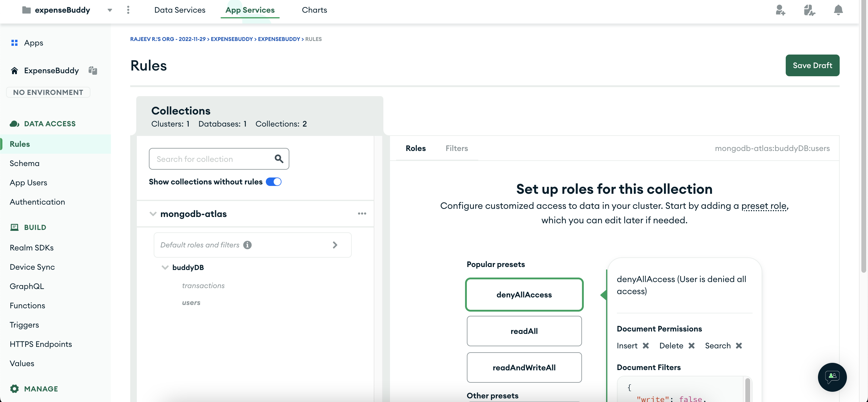The height and width of the screenshot is (402, 868).
Task: Open HTTPS Endpoints page
Action: click(41, 344)
